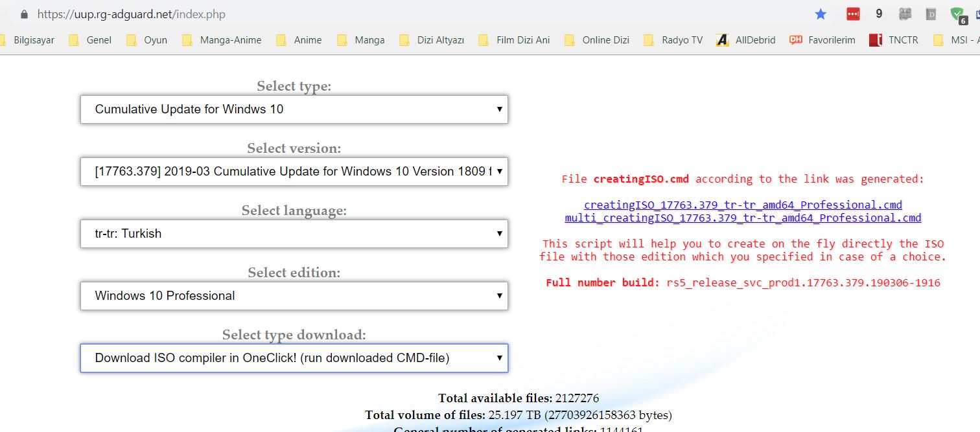
Task: Expand the Select edition dropdown
Action: [294, 296]
